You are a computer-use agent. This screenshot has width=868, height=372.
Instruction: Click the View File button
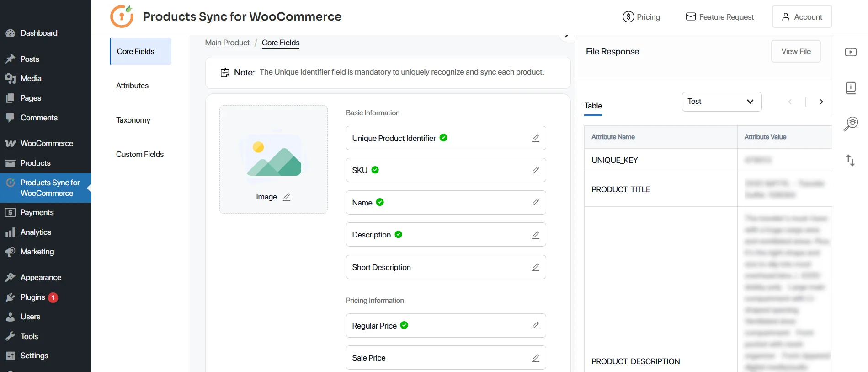pyautogui.click(x=796, y=51)
